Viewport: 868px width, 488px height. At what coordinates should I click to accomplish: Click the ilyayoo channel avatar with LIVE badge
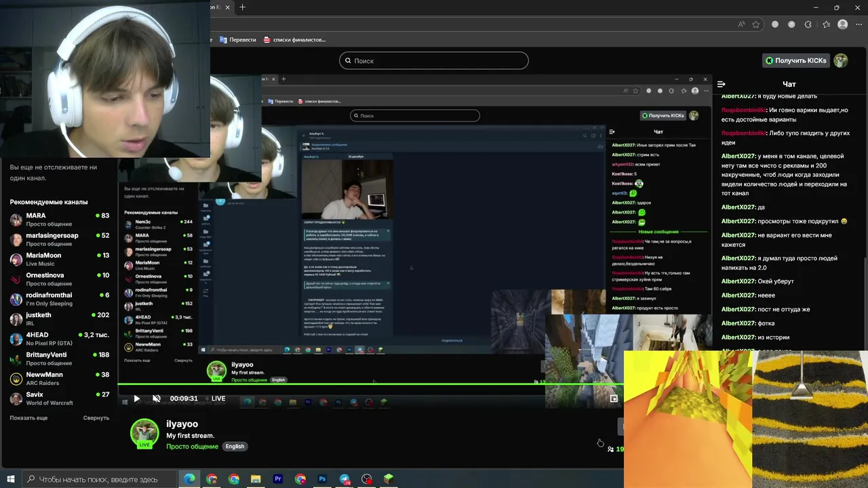point(144,434)
